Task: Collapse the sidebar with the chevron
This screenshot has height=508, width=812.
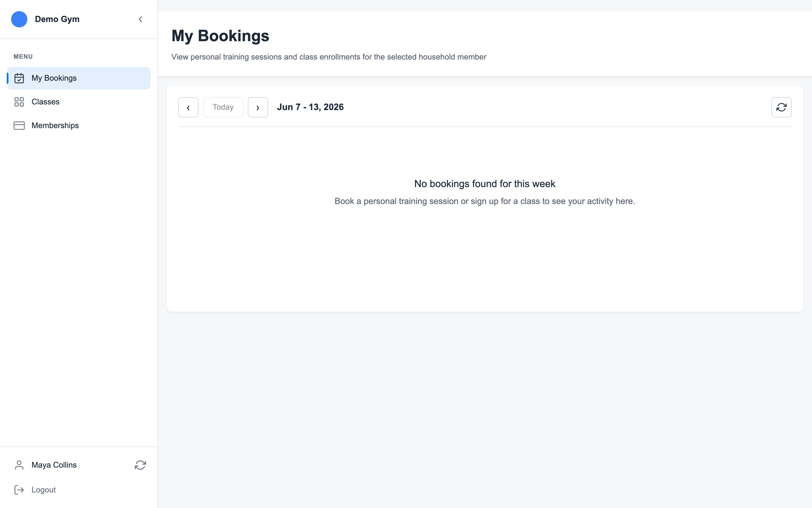Action: pyautogui.click(x=140, y=19)
